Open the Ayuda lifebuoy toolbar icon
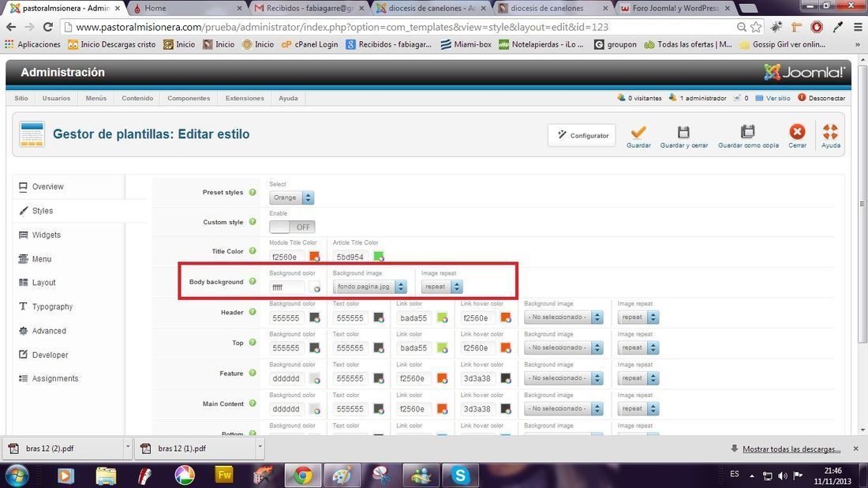The width and height of the screenshot is (868, 488). click(830, 132)
